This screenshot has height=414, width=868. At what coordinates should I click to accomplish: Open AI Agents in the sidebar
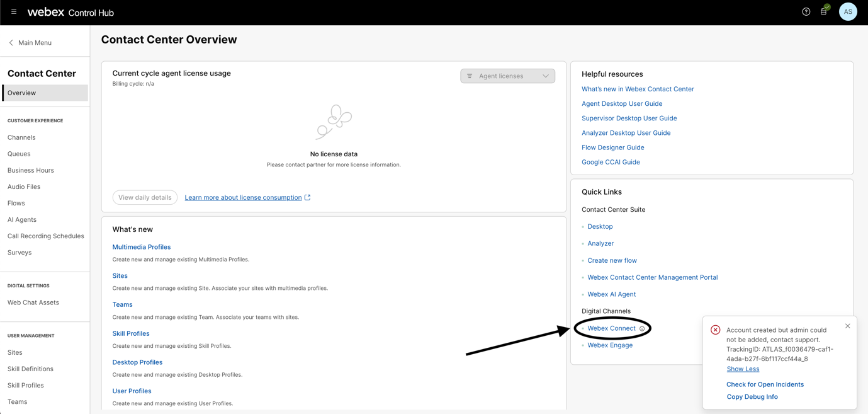point(22,219)
